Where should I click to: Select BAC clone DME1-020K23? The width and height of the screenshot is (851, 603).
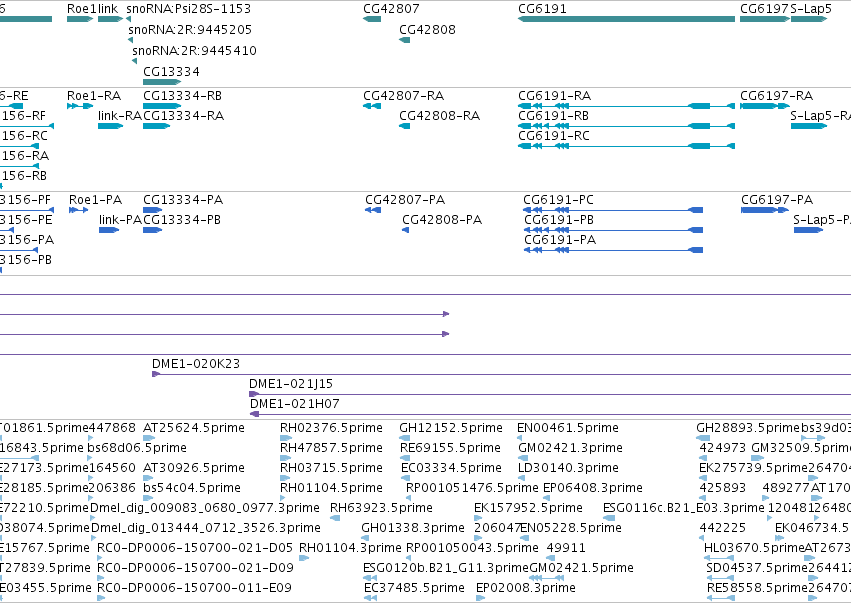[196, 364]
